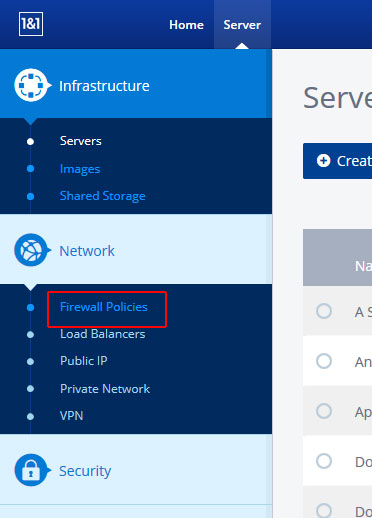
Task: Expand the Network panel header
Action: pos(136,249)
